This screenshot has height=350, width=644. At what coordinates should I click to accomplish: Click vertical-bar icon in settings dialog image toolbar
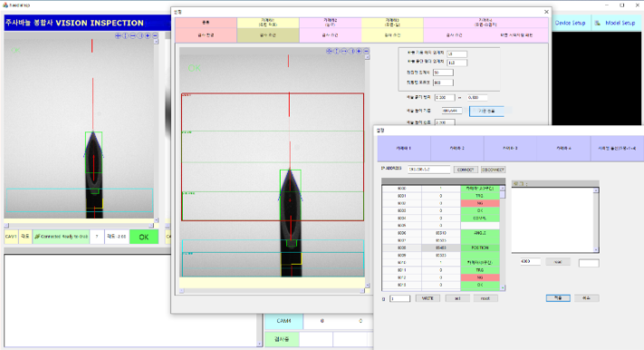(x=351, y=51)
